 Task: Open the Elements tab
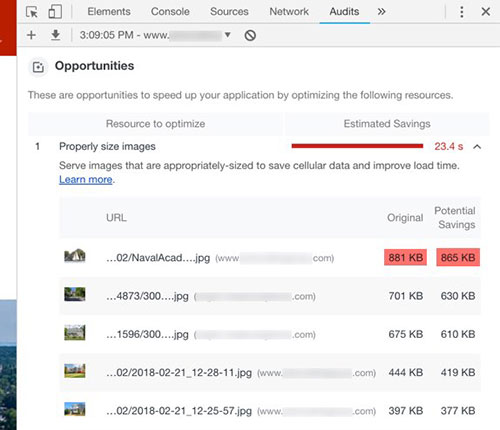tap(109, 12)
